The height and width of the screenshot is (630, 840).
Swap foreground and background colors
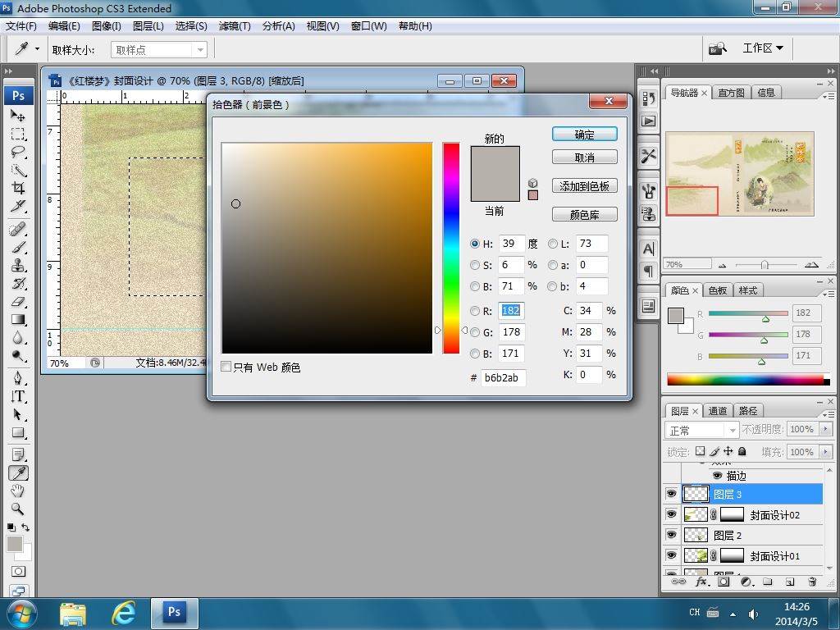click(x=25, y=527)
